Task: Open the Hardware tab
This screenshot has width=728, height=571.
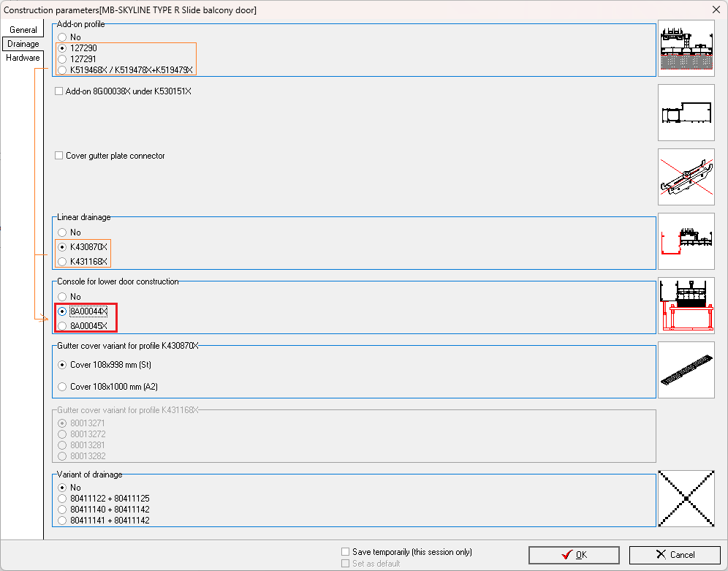Action: tap(23, 58)
